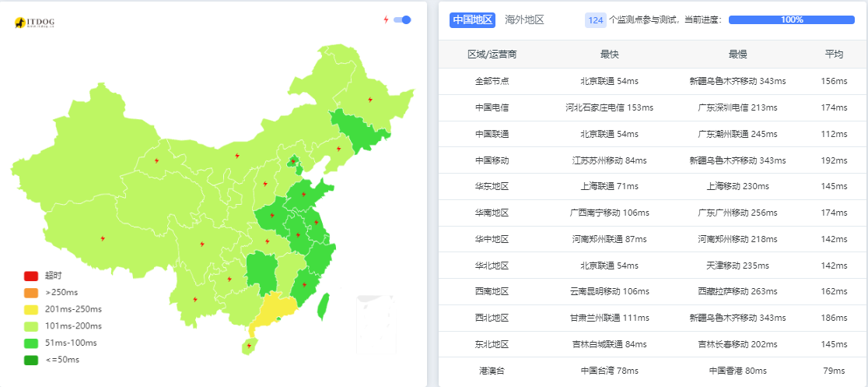Click the 吉林白城联通 84ms cell

coord(610,344)
